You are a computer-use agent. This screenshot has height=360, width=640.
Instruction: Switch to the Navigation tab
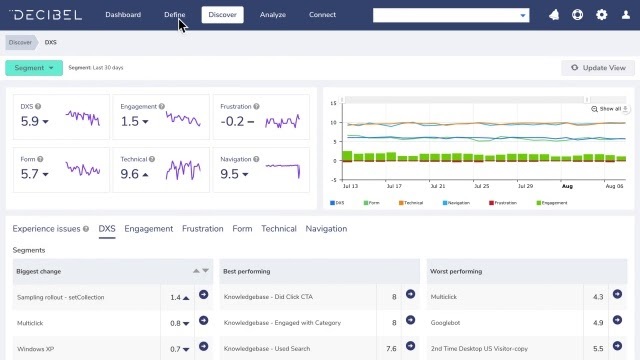click(326, 229)
